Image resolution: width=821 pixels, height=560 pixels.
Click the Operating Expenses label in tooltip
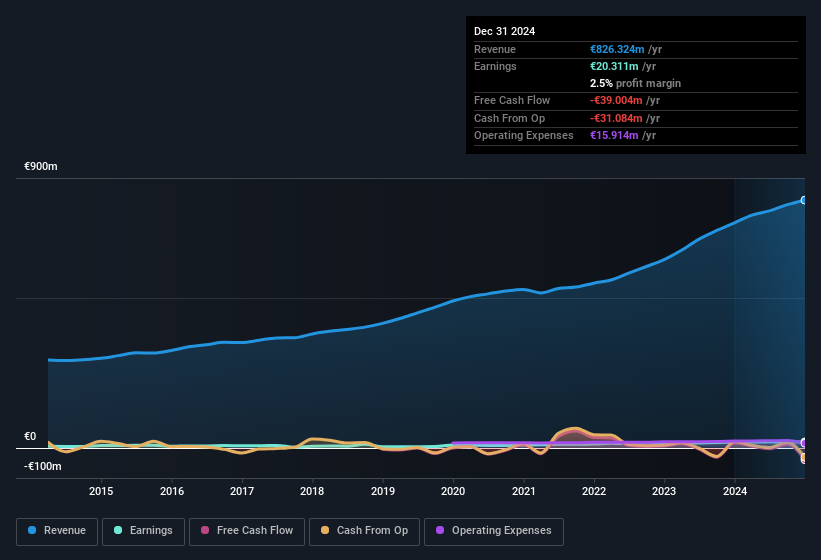pyautogui.click(x=524, y=136)
